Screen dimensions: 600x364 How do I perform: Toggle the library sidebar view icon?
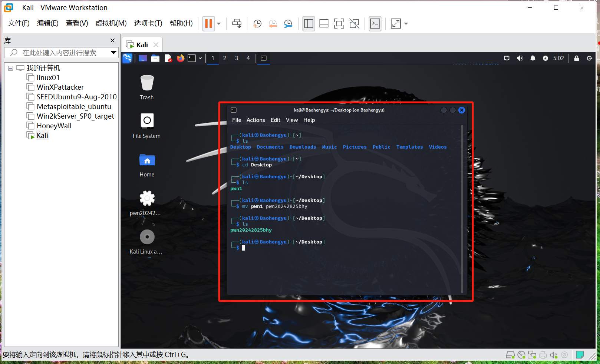click(x=309, y=24)
